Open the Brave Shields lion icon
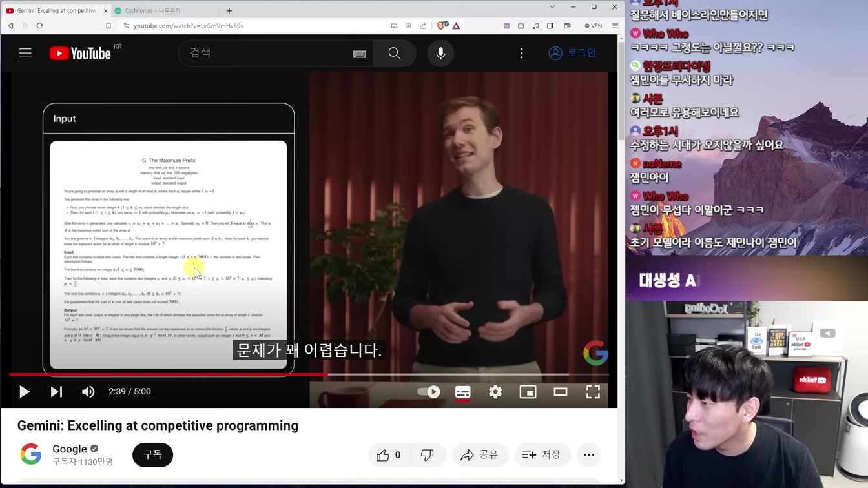This screenshot has height=488, width=868. pos(442,26)
